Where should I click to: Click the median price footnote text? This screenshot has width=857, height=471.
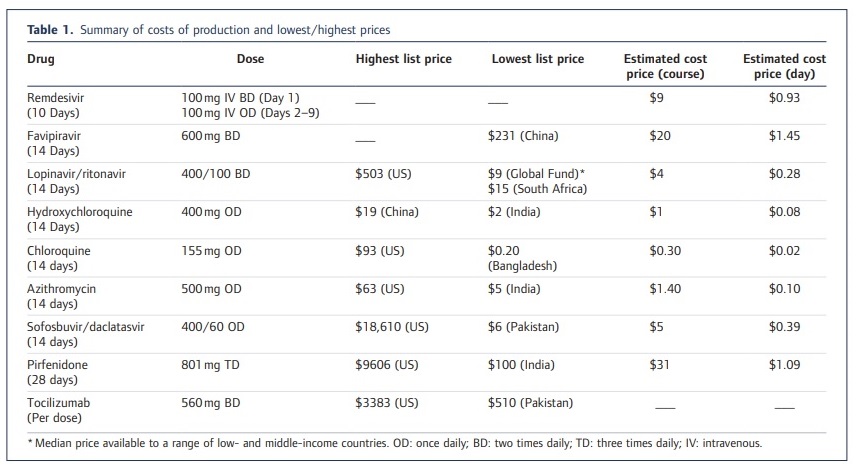(x=394, y=443)
